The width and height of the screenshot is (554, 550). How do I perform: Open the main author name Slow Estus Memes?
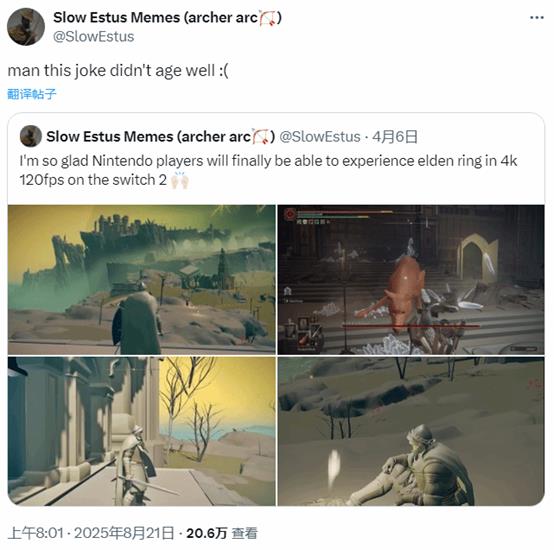(167, 18)
